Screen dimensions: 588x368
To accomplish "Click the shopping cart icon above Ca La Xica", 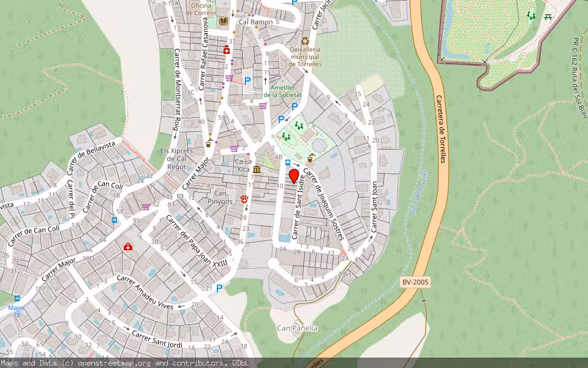I will pyautogui.click(x=234, y=148).
